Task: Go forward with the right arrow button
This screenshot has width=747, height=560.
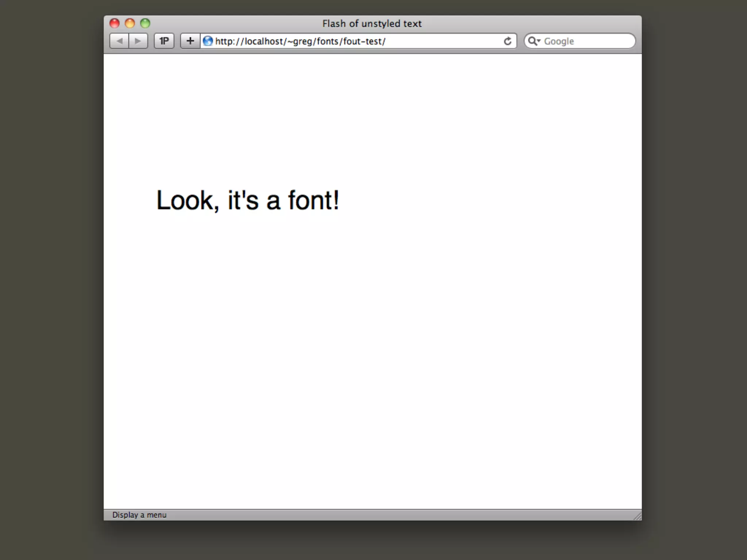Action: 138,41
